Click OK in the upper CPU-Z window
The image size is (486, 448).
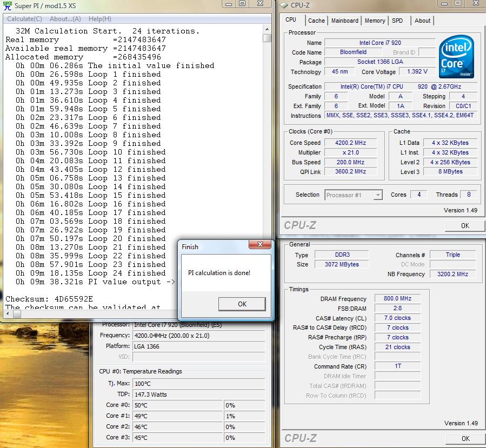coord(464,225)
